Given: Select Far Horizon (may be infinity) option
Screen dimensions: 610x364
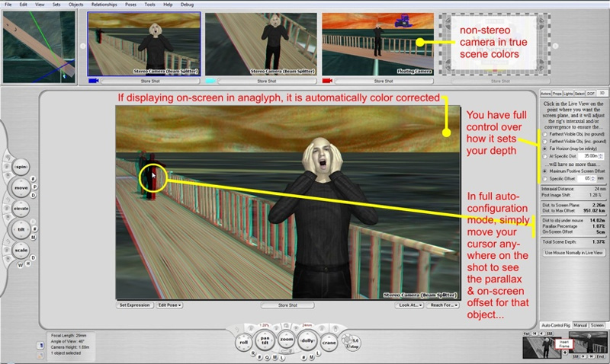Looking at the screenshot, I should pos(545,148).
